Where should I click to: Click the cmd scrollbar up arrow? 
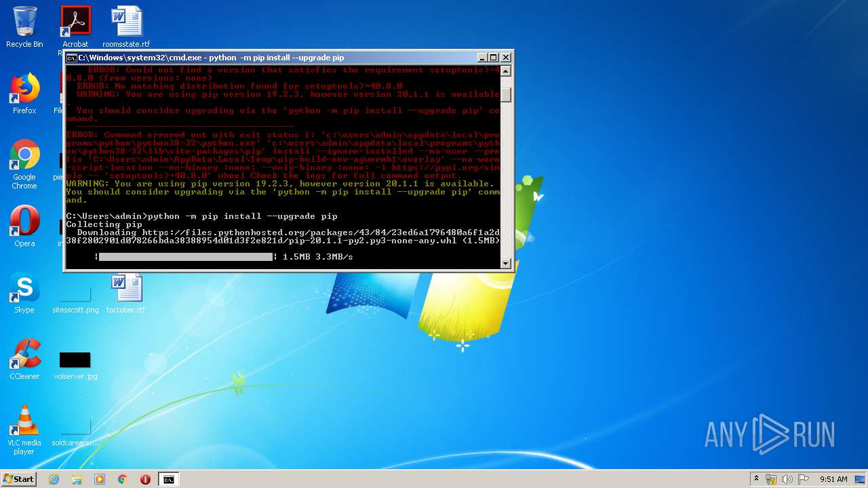[x=506, y=70]
